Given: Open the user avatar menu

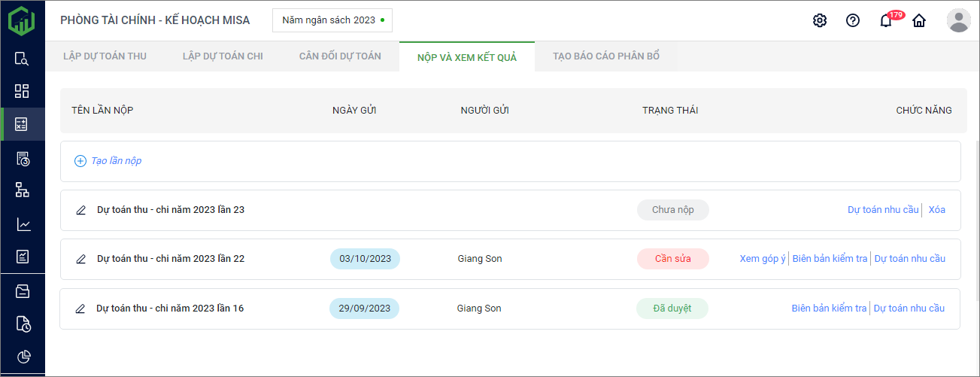Looking at the screenshot, I should pos(958,20).
